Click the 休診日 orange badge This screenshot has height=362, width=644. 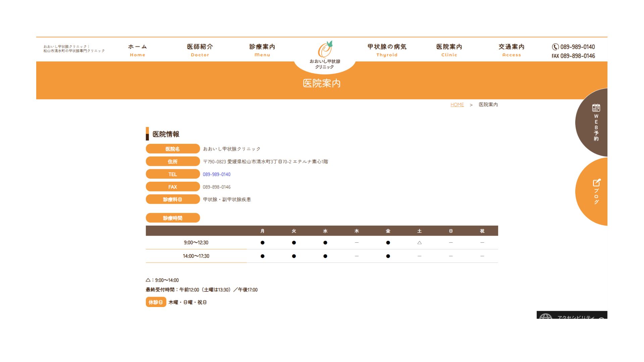[156, 302]
